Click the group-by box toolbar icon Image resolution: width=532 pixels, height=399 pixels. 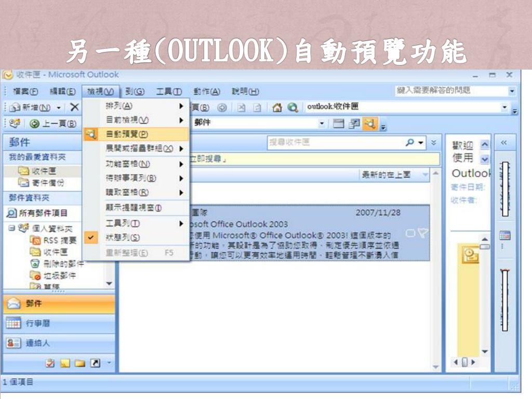338,124
